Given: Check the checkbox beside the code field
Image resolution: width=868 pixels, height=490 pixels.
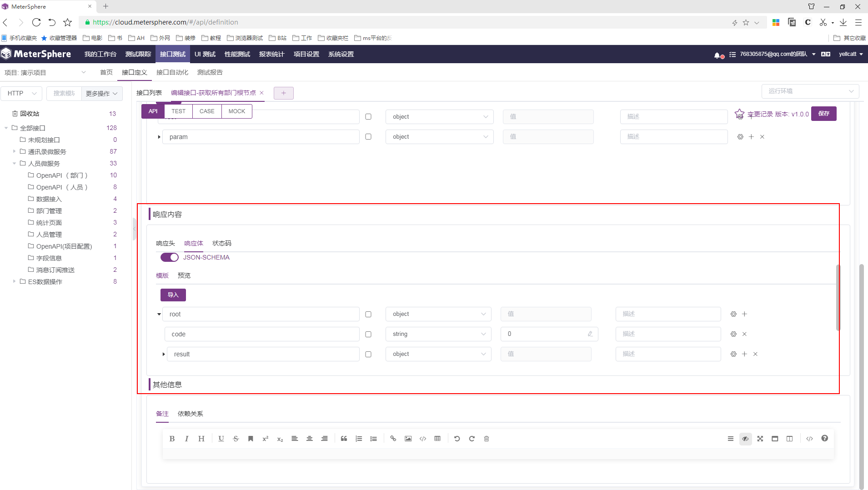Looking at the screenshot, I should [x=368, y=334].
